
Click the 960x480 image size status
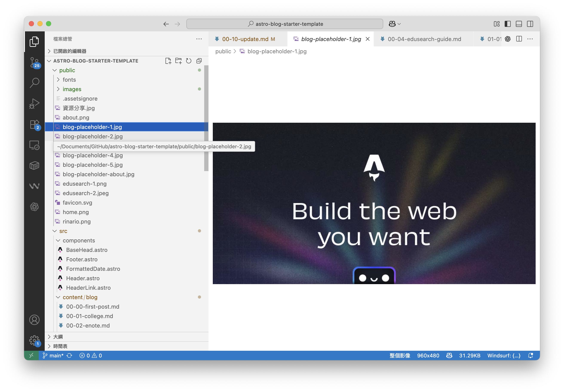point(428,355)
